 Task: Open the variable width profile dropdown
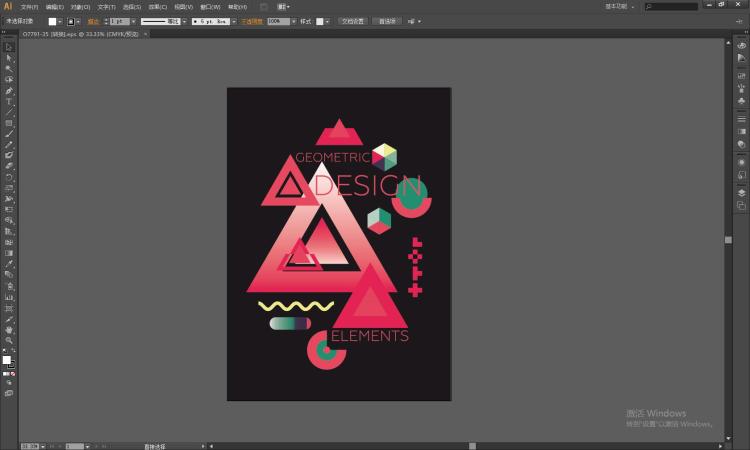pyautogui.click(x=184, y=22)
